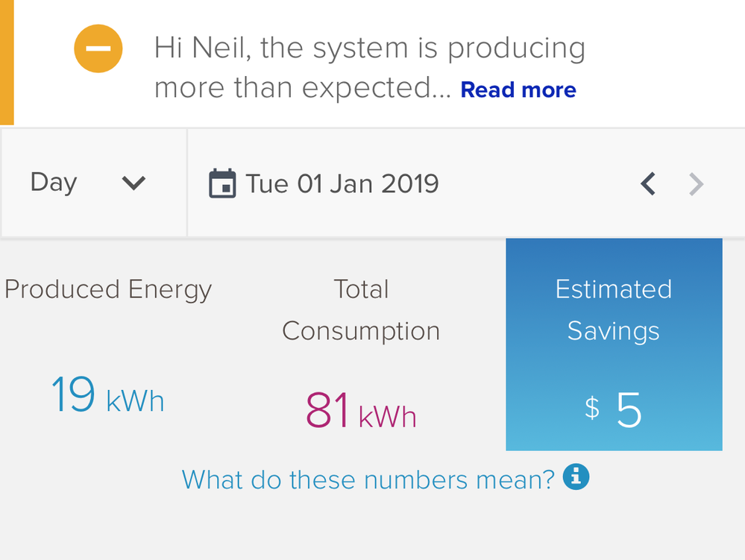
Task: Click the greyed next day arrow
Action: tap(695, 183)
